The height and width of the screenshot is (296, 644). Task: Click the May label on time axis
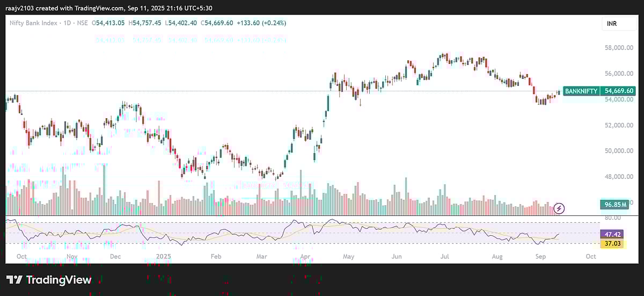348,257
